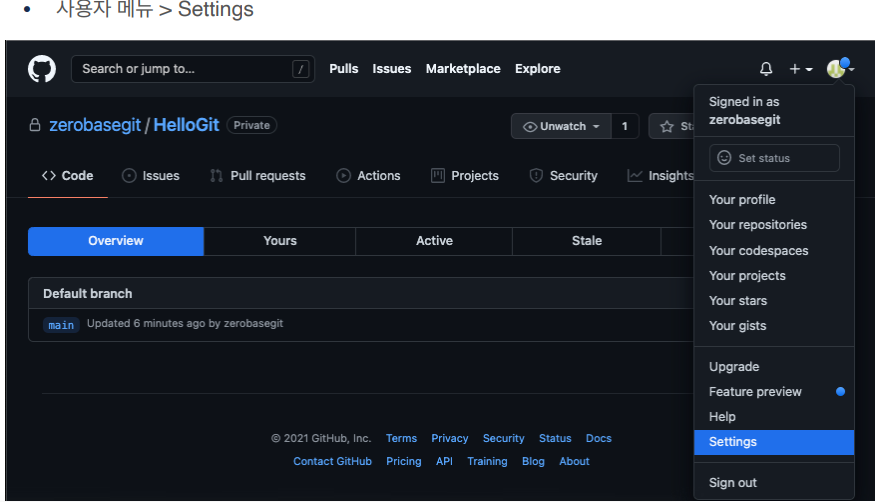877x502 pixels.
Task: Open the footer Security link
Action: click(x=503, y=438)
